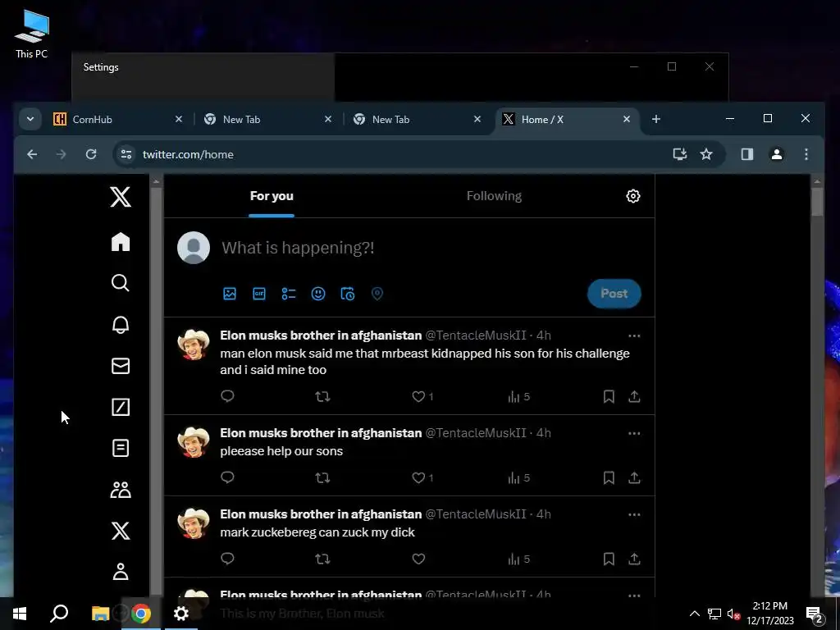This screenshot has width=840, height=630.
Task: Open Grok slash icon in sidebar
Action: tap(121, 407)
